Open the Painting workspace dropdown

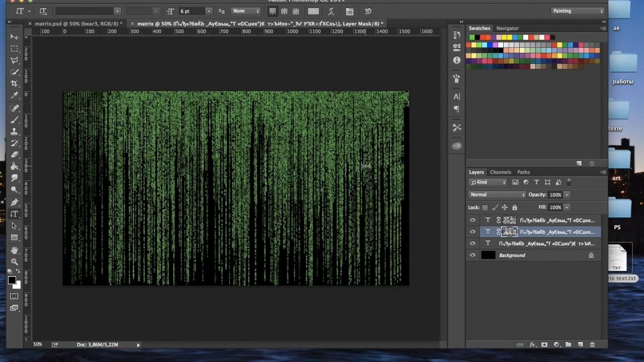[x=577, y=11]
